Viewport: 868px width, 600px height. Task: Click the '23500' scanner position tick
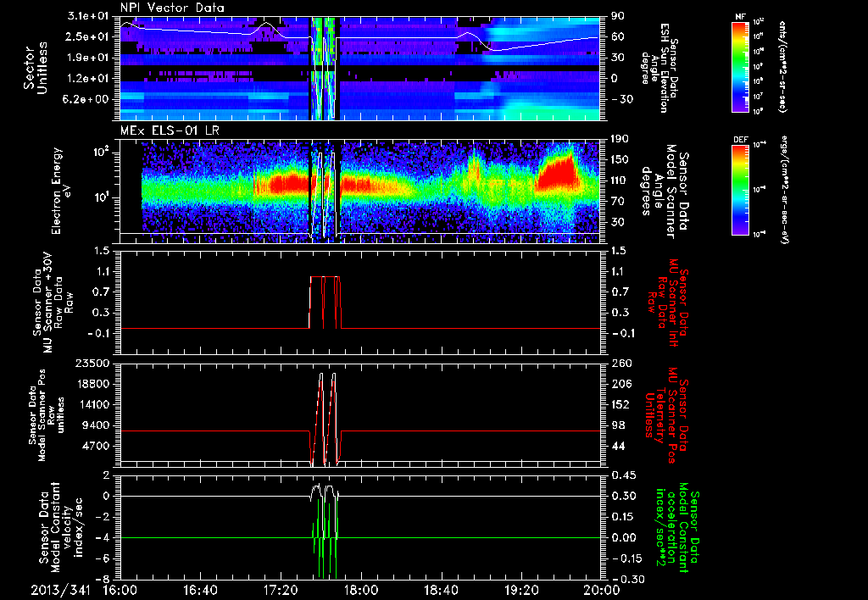[92, 363]
